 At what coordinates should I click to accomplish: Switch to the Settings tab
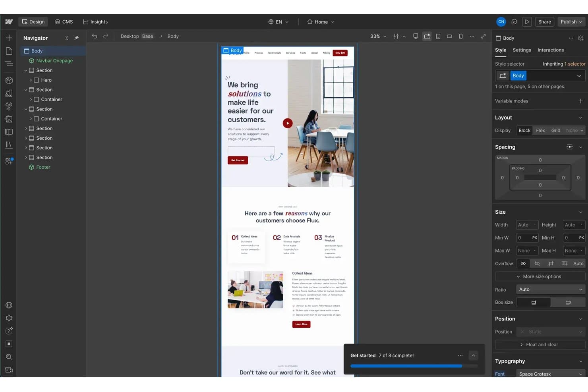[x=522, y=50]
